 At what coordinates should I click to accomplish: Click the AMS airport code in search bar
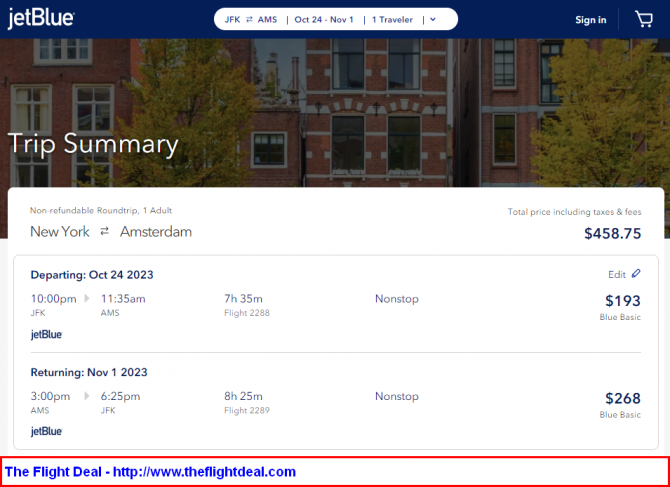pos(267,20)
